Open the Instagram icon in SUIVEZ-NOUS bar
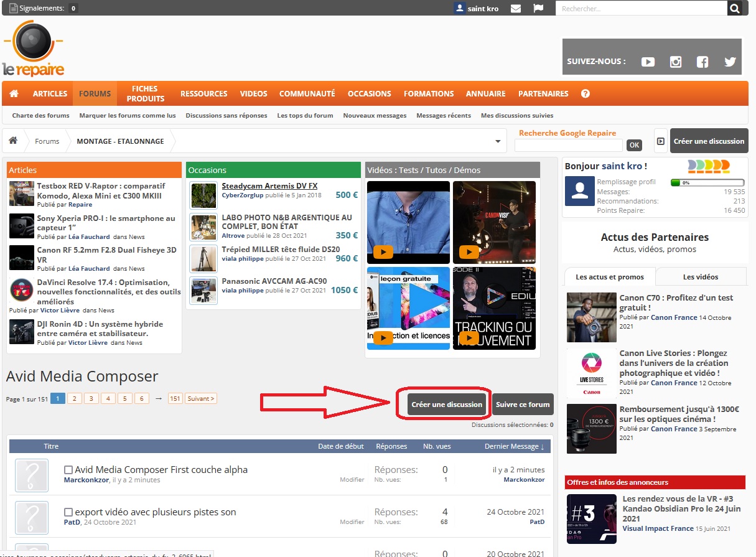756x557 pixels. [x=676, y=62]
